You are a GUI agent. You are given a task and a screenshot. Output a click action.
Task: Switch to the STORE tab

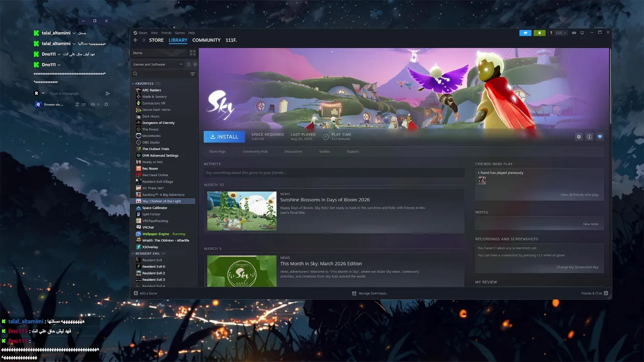coord(156,40)
